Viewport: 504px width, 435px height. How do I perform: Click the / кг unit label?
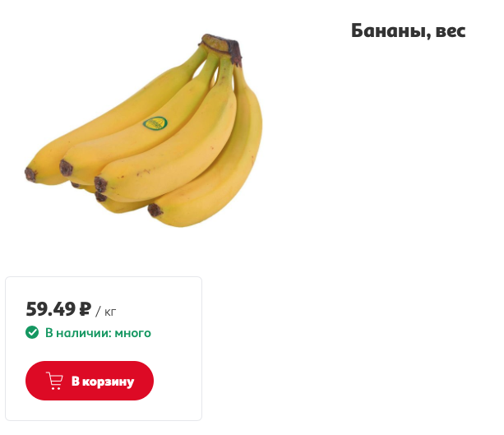(106, 312)
